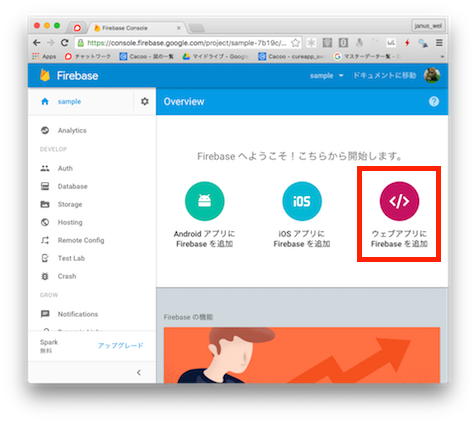Viewport: 476px width, 423px height.
Task: Reload the page with refresh icon
Action: coord(65,43)
